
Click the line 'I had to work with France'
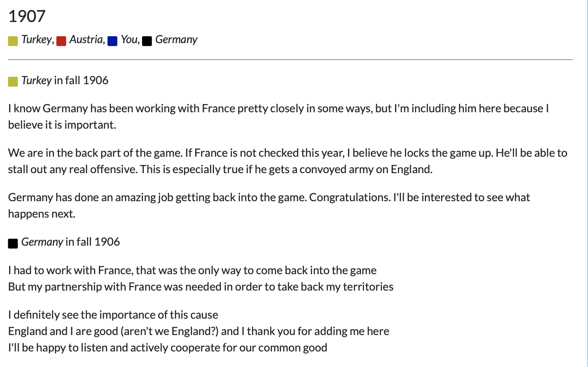coord(192,271)
